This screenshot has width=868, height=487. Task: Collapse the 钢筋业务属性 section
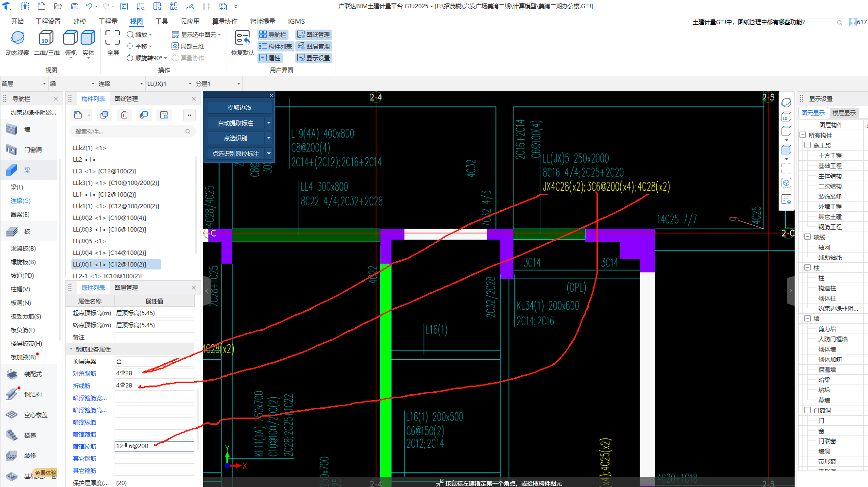click(71, 349)
